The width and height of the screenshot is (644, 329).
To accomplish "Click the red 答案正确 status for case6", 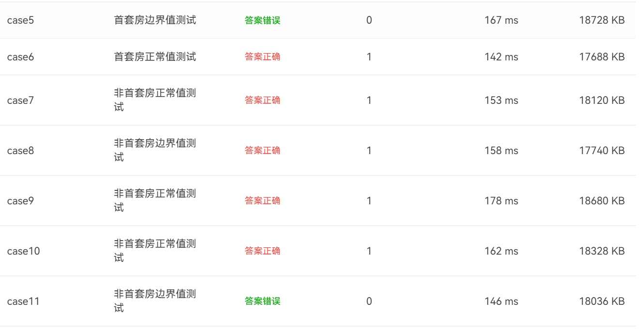I will [x=263, y=57].
